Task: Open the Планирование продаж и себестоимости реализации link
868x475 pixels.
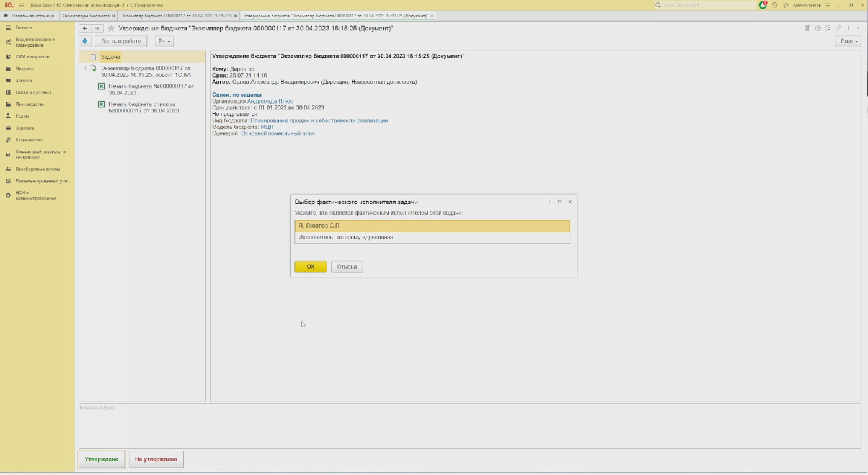Action: [x=319, y=120]
